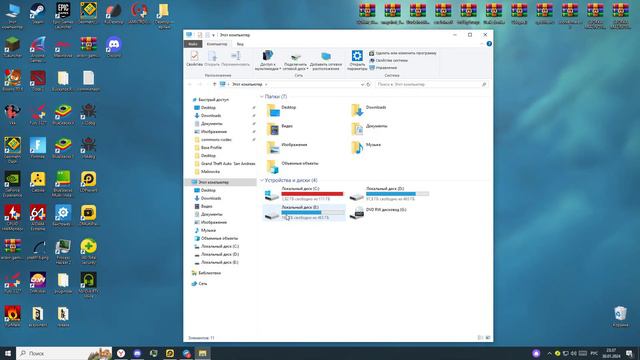Select Локальный диск (E:) drive tile

click(x=304, y=212)
